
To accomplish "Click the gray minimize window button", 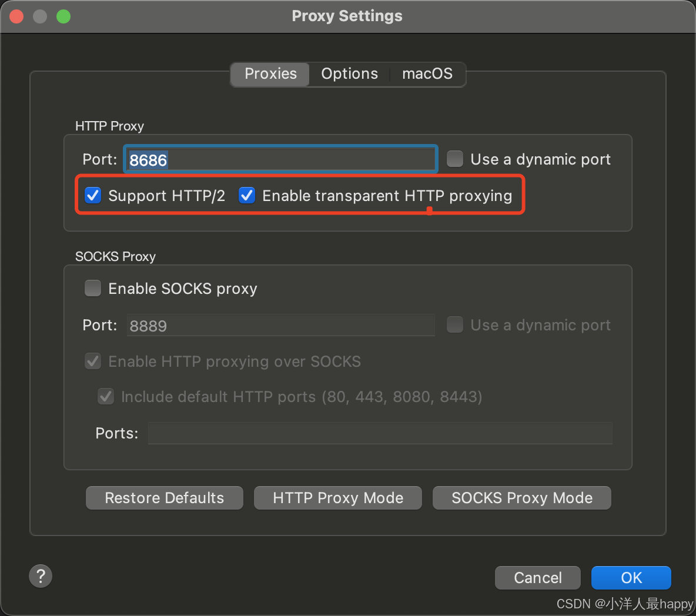I will coord(40,16).
